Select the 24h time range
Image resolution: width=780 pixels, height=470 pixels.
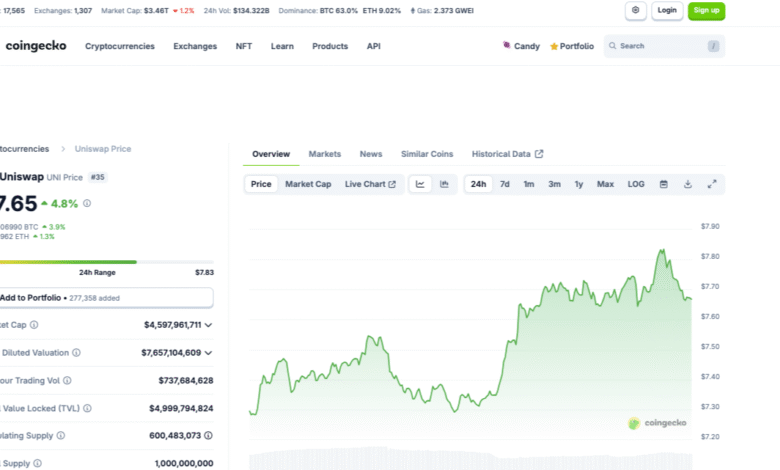point(479,184)
